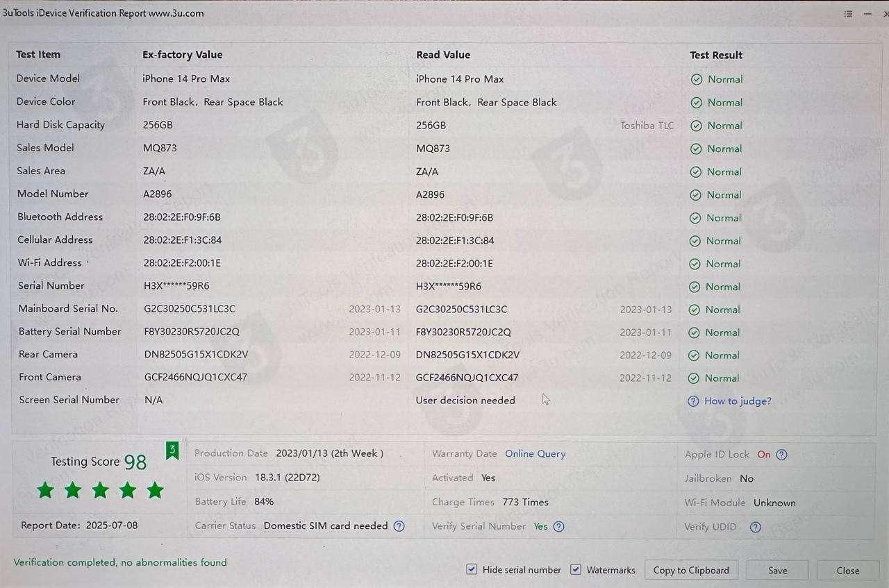Click the Ex-factory Value column header
This screenshot has height=588, width=889.
tap(183, 55)
